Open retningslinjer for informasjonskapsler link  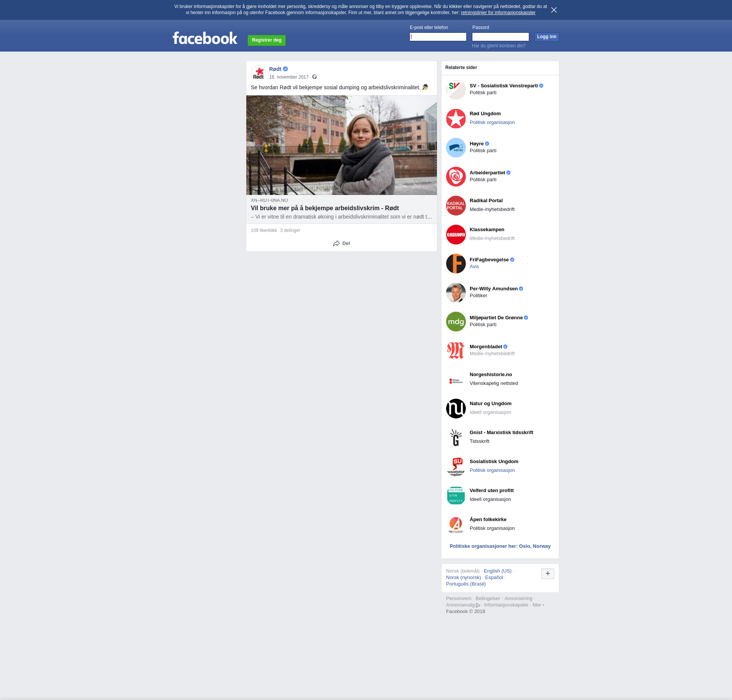click(498, 13)
